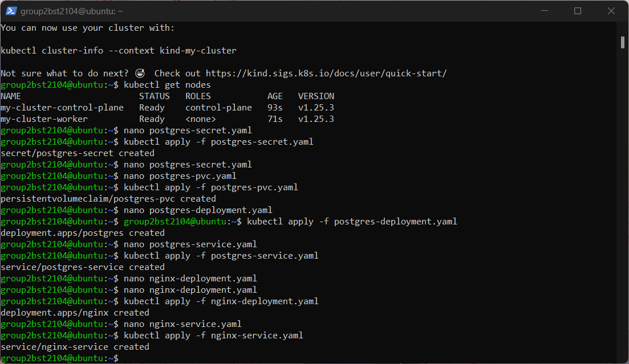Click the vertical scrollbar thumb
629x364 pixels.
pyautogui.click(x=623, y=43)
